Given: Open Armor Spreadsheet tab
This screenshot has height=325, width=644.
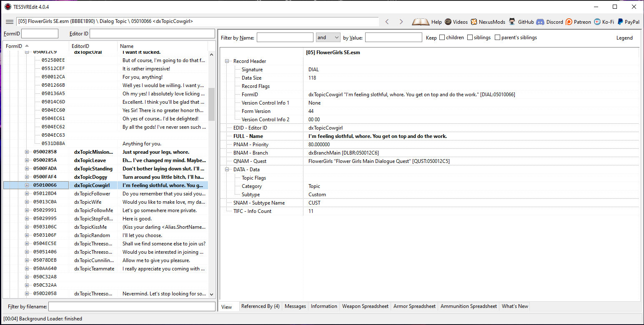Looking at the screenshot, I should [x=414, y=306].
